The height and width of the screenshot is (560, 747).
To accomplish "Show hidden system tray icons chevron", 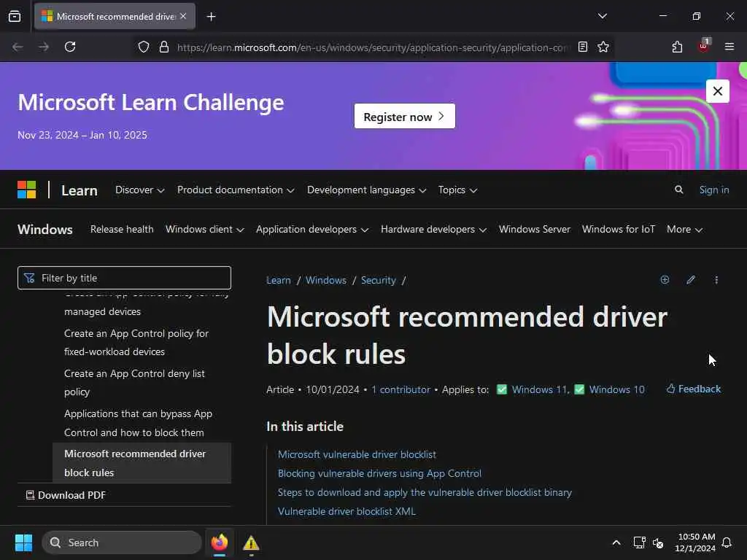I will point(616,542).
